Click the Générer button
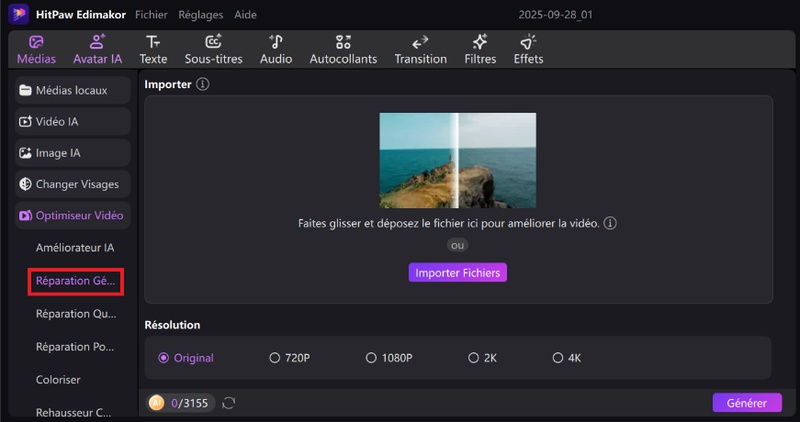Image resolution: width=800 pixels, height=422 pixels. pos(746,403)
